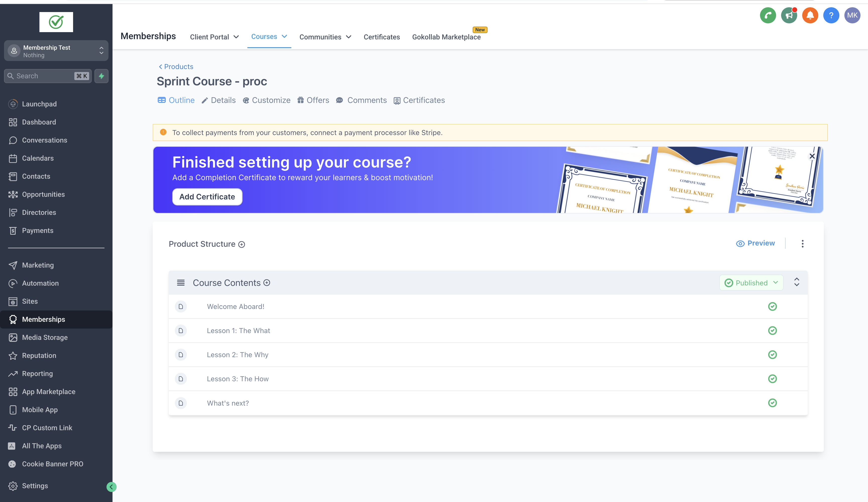The height and width of the screenshot is (502, 868).
Task: Open the megaphone announcements icon
Action: coord(789,16)
